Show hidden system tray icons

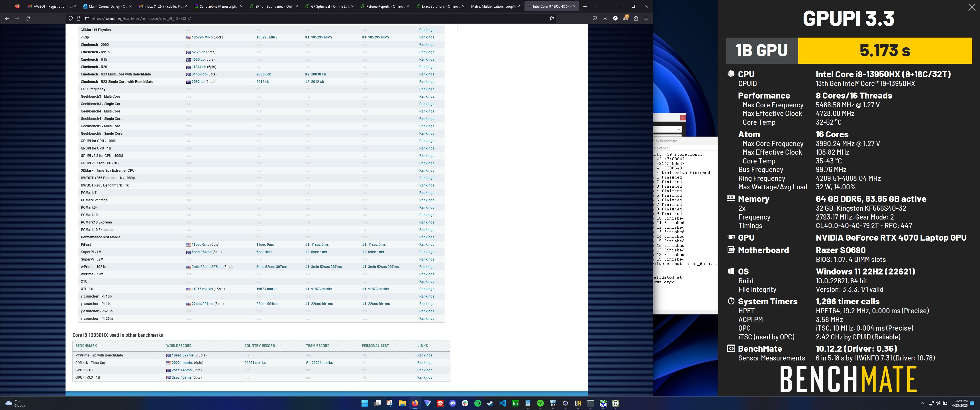click(x=922, y=403)
